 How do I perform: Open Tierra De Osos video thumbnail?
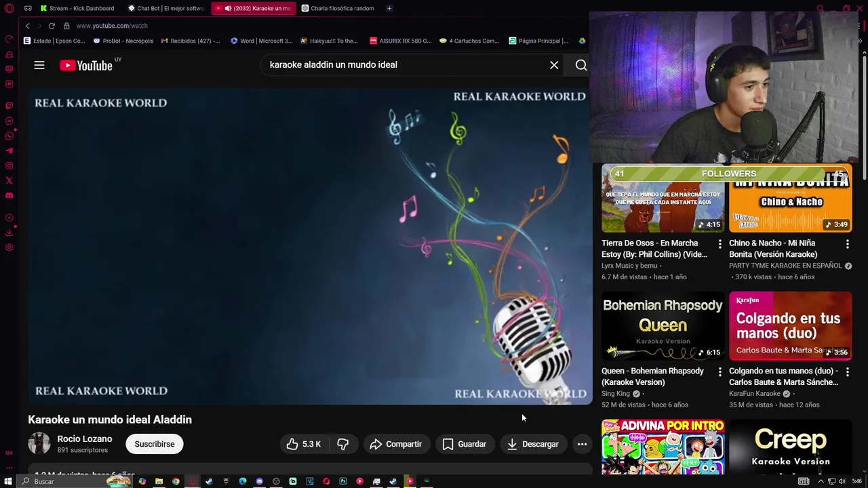[663, 199]
